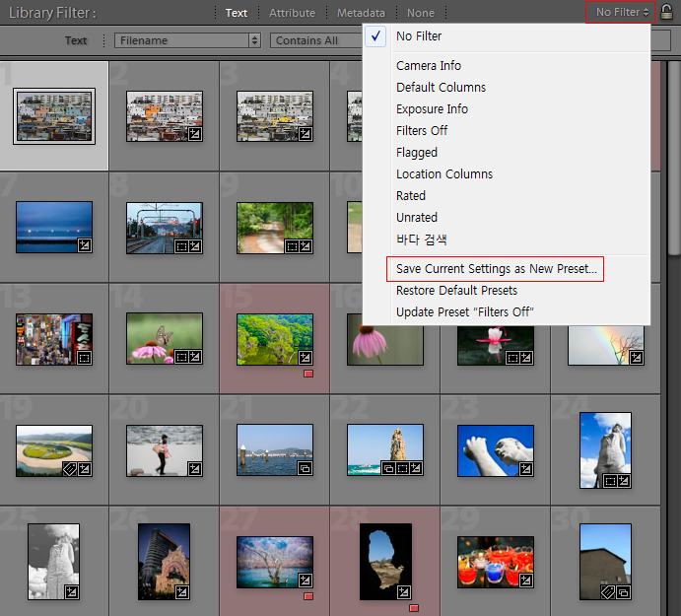This screenshot has width=681, height=616.
Task: Click keyword tag badge on building photo 30
Action: 608,592
